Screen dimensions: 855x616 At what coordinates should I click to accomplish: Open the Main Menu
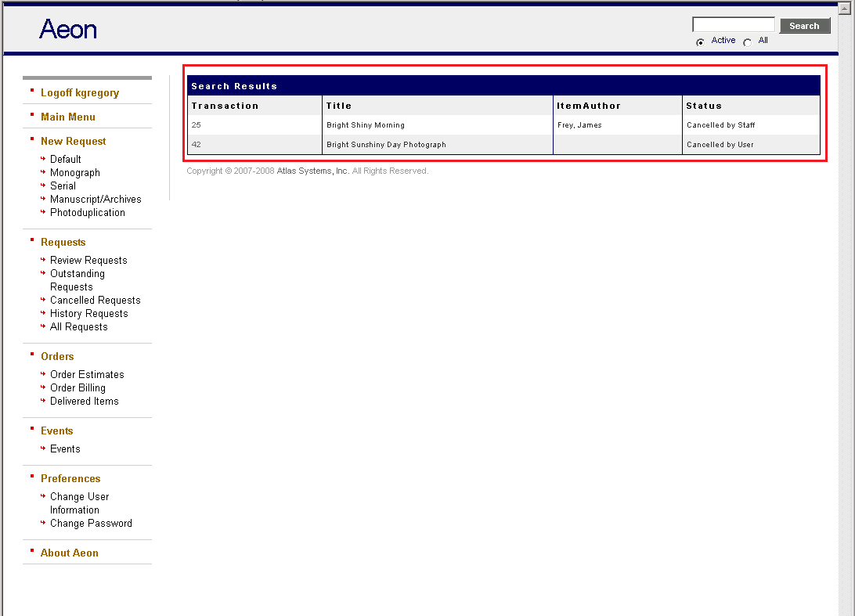tap(67, 117)
